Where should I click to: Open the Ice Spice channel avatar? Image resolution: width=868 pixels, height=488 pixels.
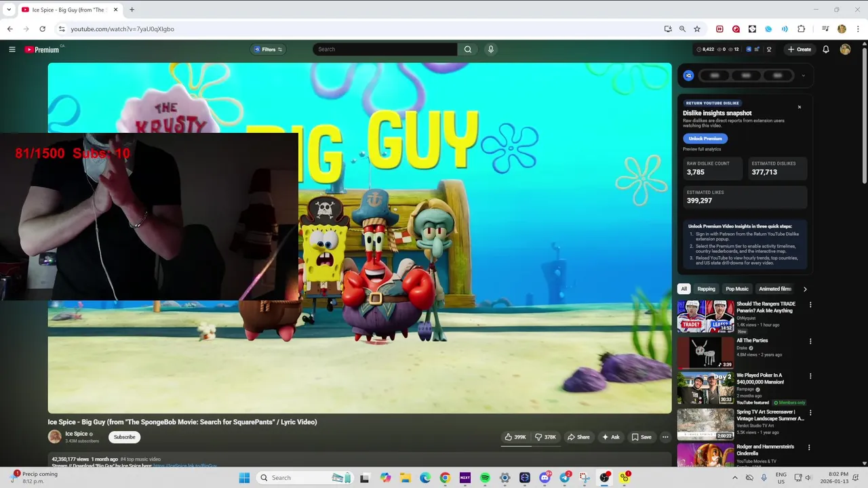tap(54, 437)
